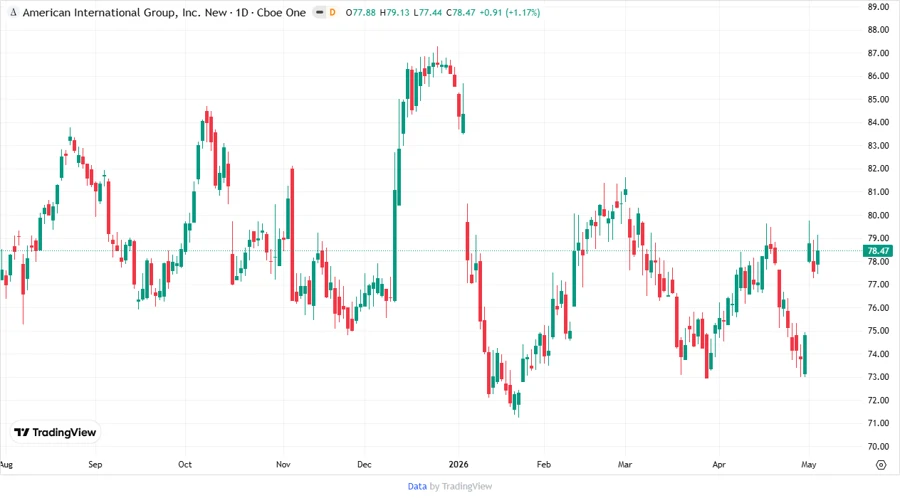Click the Oct time axis label
Viewport: 900px width, 498px height.
pos(185,465)
